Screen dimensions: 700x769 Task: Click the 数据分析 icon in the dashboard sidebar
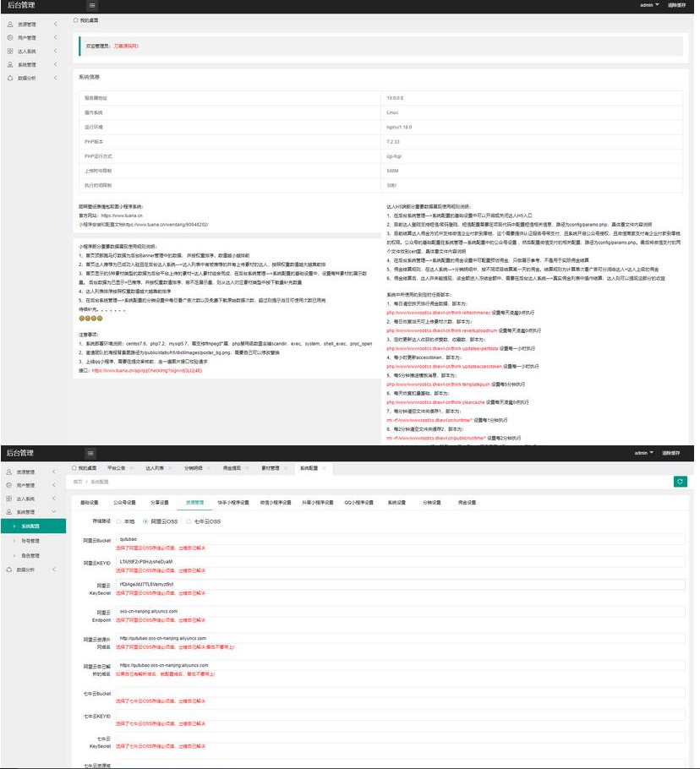pyautogui.click(x=10, y=78)
